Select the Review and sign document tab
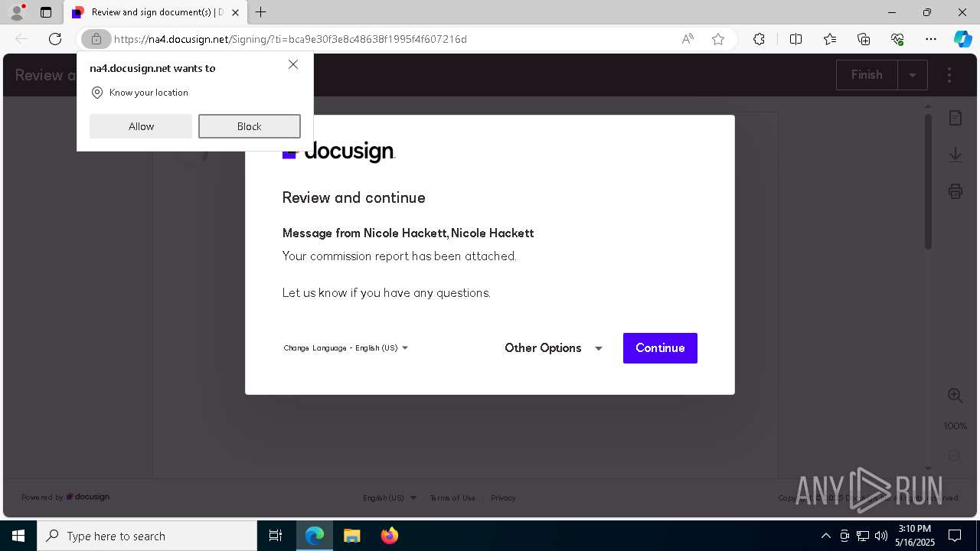980x551 pixels. coord(155,12)
